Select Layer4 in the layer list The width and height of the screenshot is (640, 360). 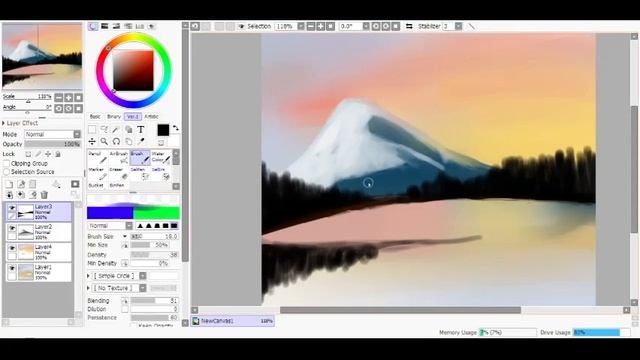(x=39, y=252)
